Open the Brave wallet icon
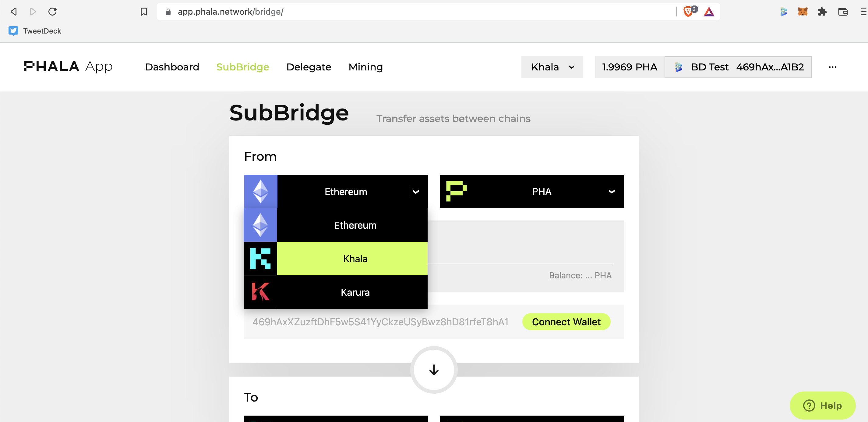 (843, 12)
